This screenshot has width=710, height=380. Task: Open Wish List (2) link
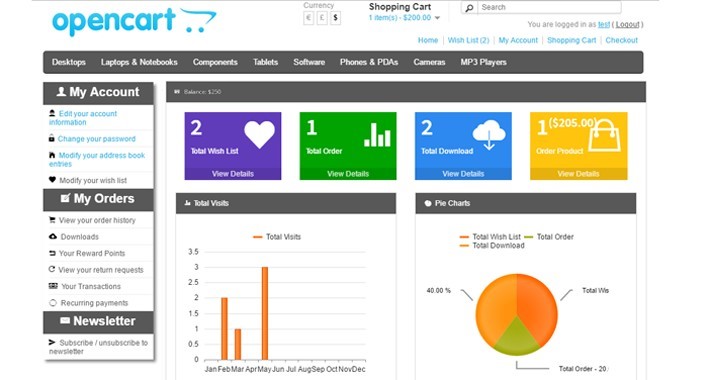[468, 40]
